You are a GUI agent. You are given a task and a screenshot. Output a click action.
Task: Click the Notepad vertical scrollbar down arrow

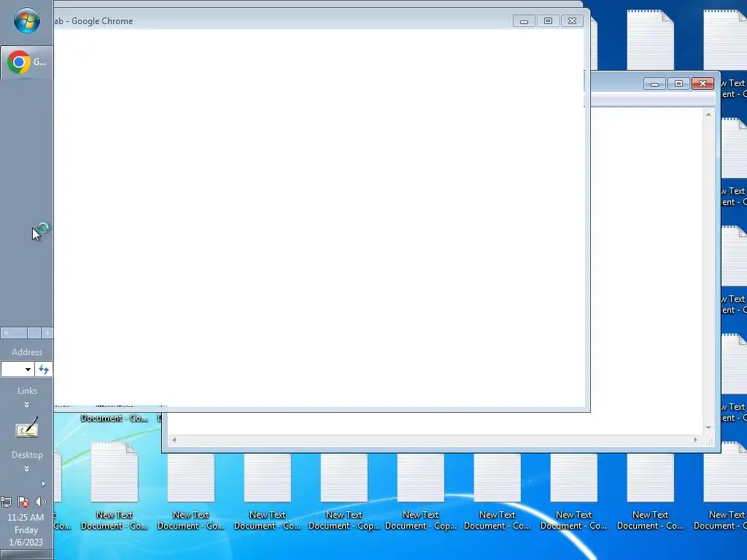[x=708, y=427]
